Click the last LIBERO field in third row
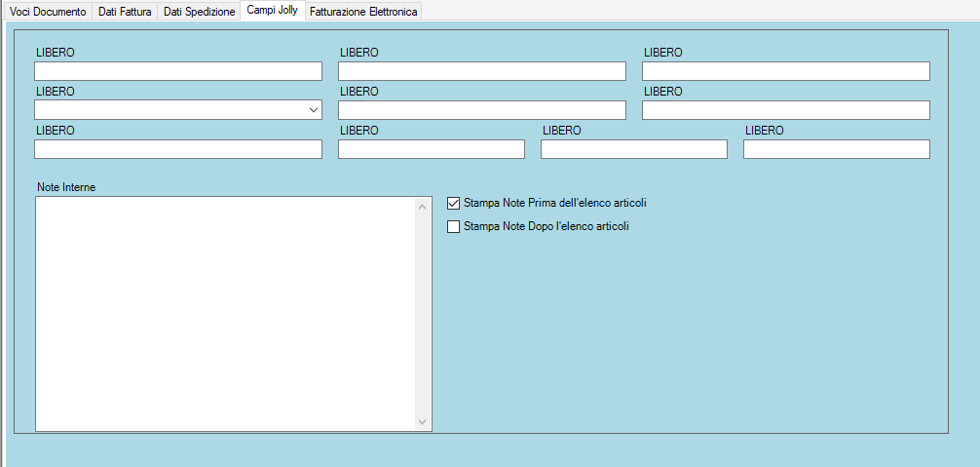 click(836, 149)
